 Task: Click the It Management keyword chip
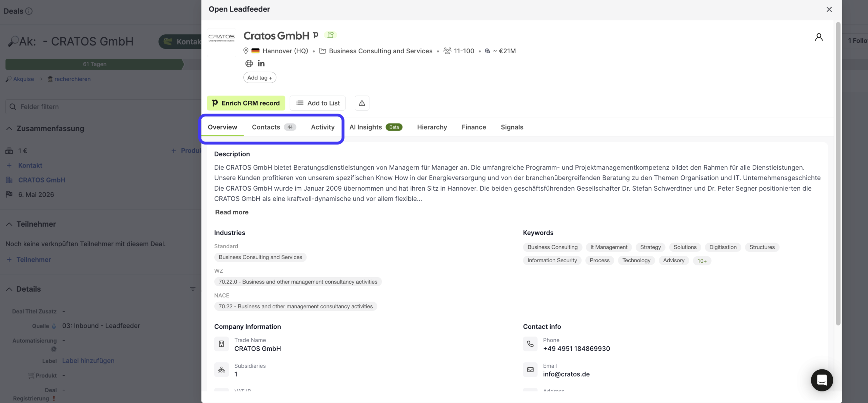coord(609,247)
